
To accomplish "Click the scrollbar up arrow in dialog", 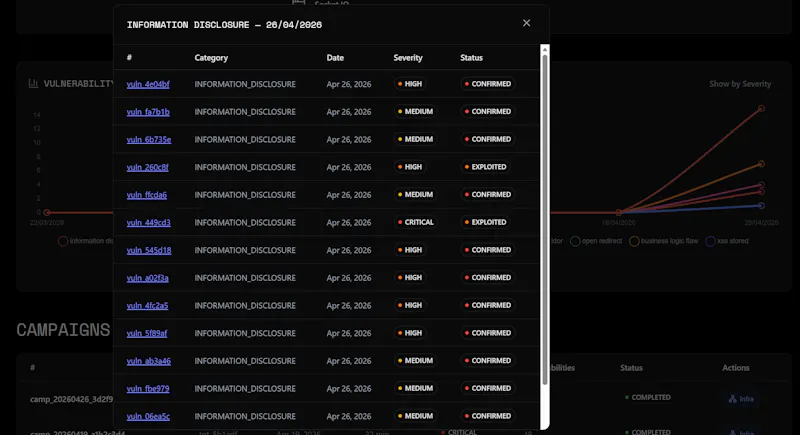I will pos(545,49).
